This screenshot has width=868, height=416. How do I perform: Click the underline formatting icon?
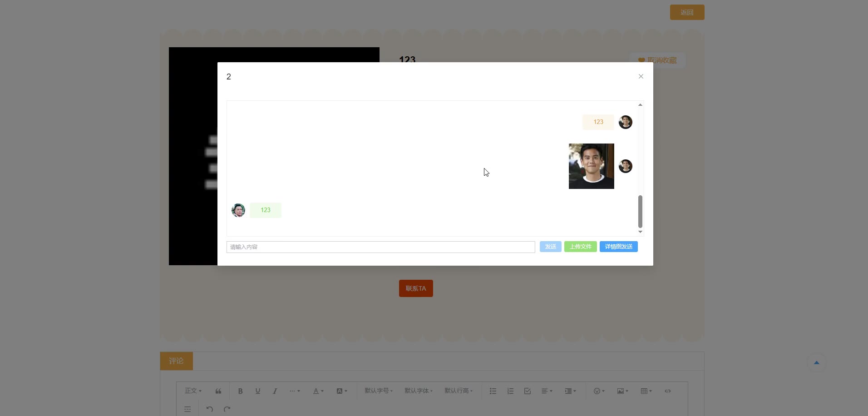(x=258, y=391)
